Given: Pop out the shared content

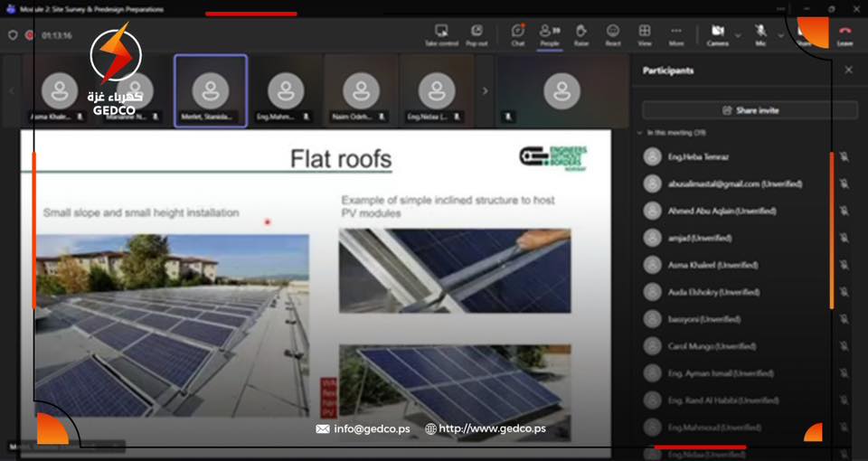Looking at the screenshot, I should 476,33.
